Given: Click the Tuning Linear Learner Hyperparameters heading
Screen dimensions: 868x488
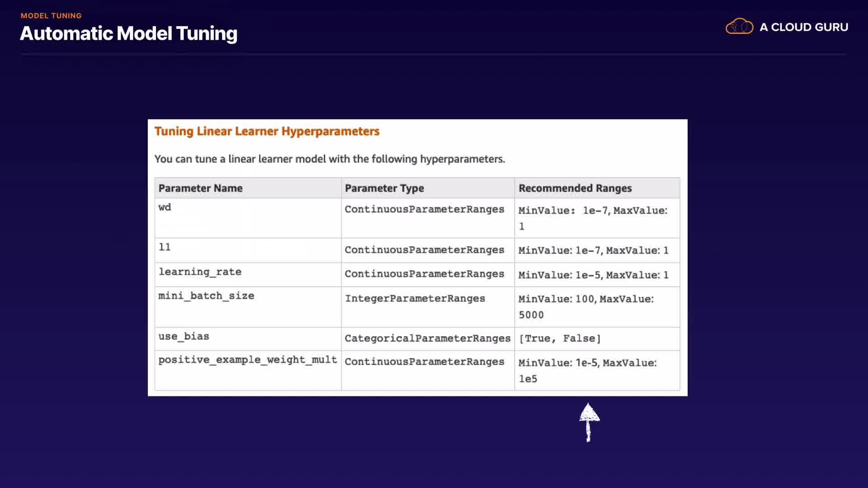Looking at the screenshot, I should [267, 131].
